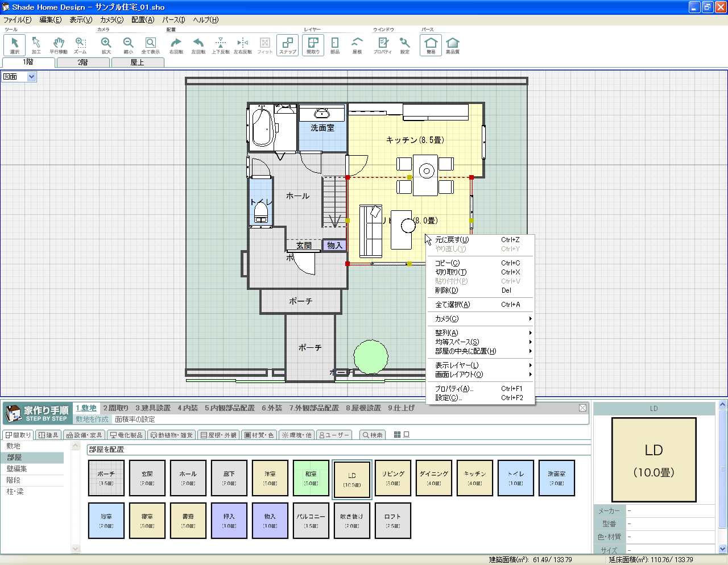Switch to 高品質 perspective rendering
728x565 pixels.
453,45
